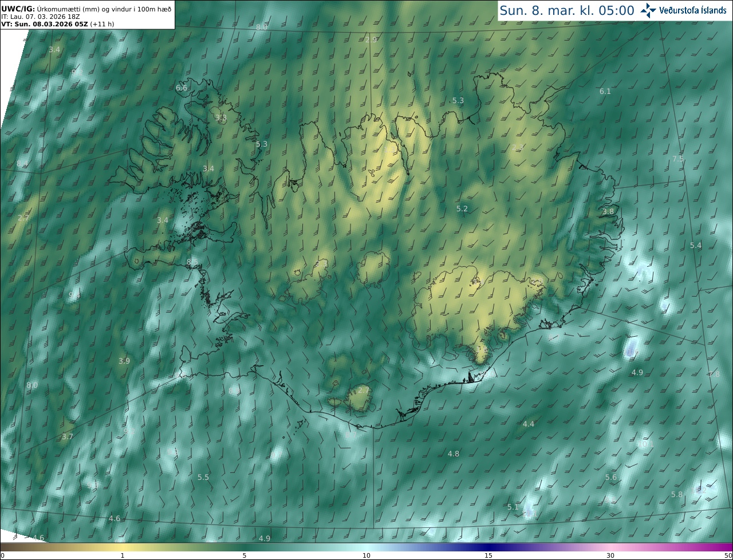Click the color scale tick label '5'

245,555
